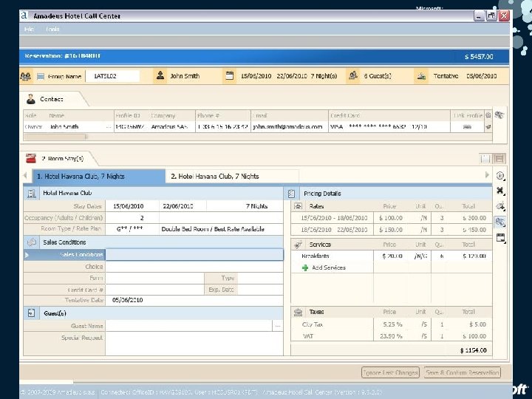Click the Type field under Sales Conditions
Screen dimensions: 532x399
[260, 279]
